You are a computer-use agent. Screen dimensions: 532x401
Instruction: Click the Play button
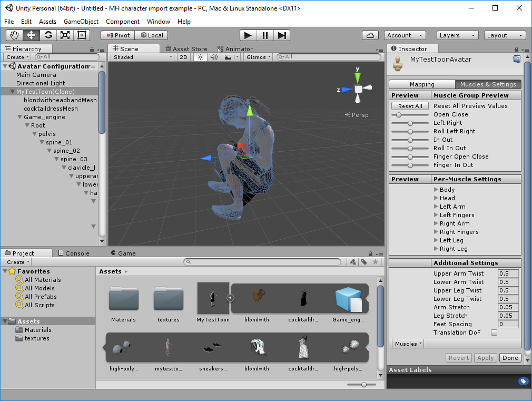coord(248,35)
